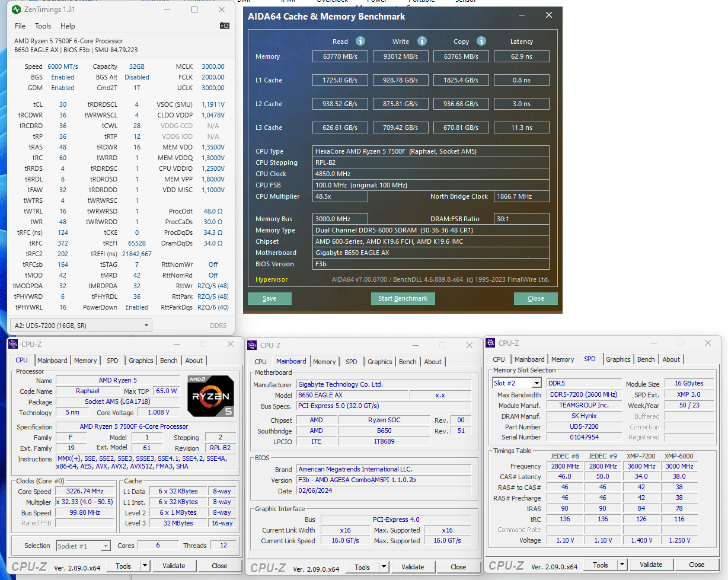
Task: Click the CPU-Z title icon in SPD window
Action: click(491, 343)
